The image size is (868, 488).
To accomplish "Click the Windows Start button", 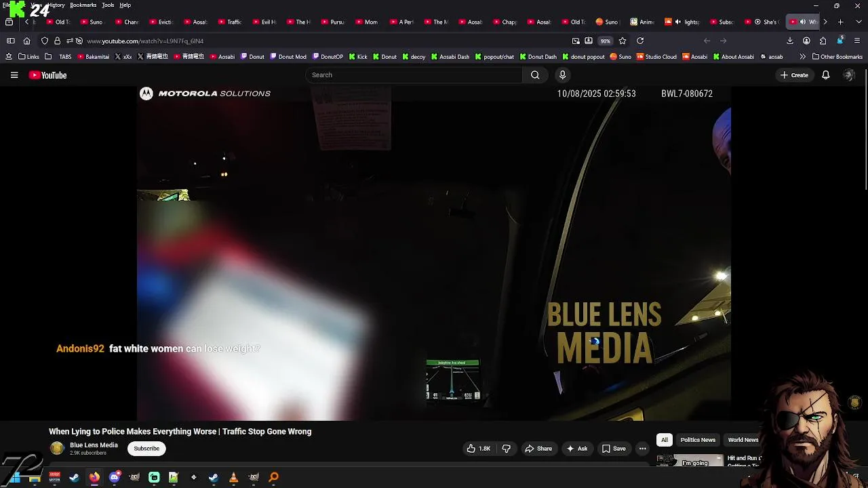I will pyautogui.click(x=14, y=477).
